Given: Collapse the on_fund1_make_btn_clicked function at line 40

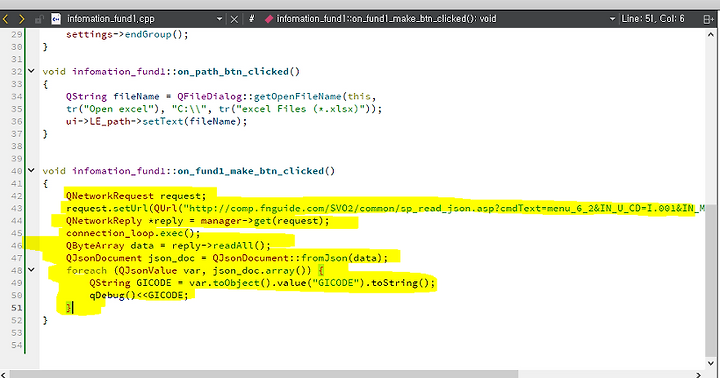Looking at the screenshot, I should (x=31, y=170).
